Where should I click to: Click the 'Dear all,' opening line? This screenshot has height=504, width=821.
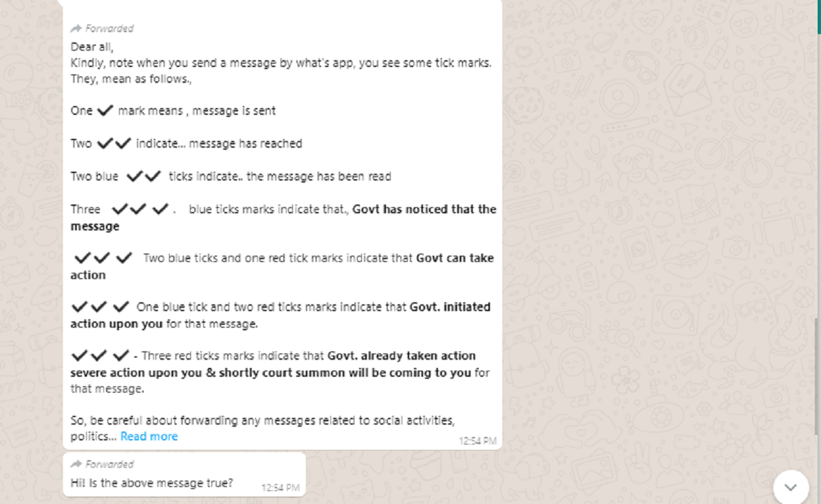pos(92,47)
